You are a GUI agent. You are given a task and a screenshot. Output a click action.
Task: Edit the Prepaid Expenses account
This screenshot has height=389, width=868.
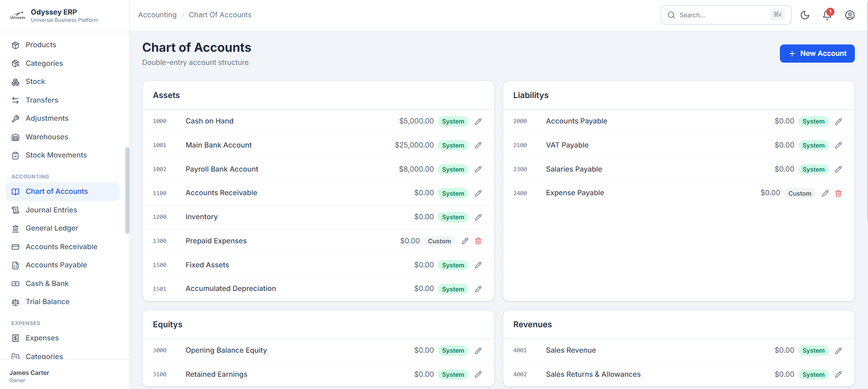pos(465,241)
